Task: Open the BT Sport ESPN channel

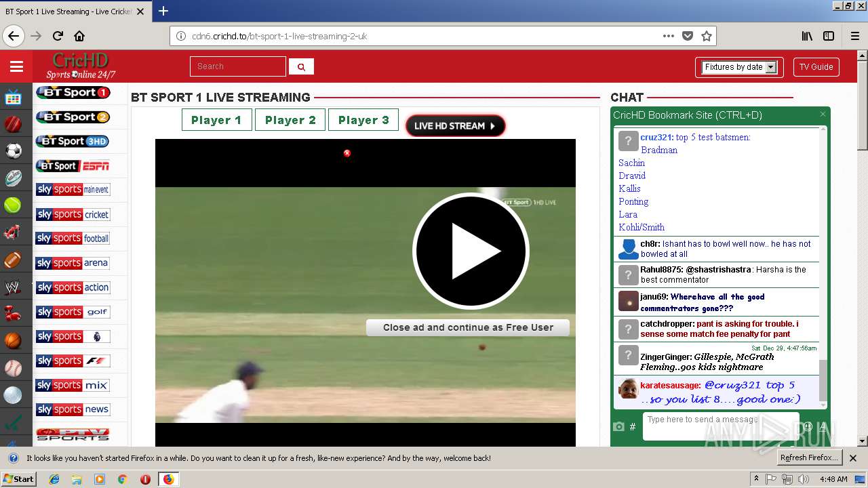Action: pos(73,165)
